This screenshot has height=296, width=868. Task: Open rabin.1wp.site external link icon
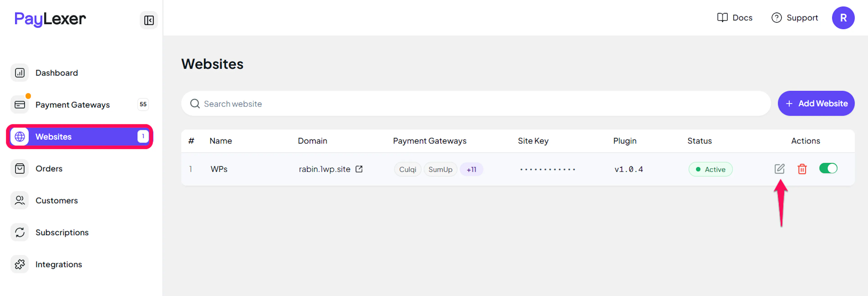click(x=359, y=169)
